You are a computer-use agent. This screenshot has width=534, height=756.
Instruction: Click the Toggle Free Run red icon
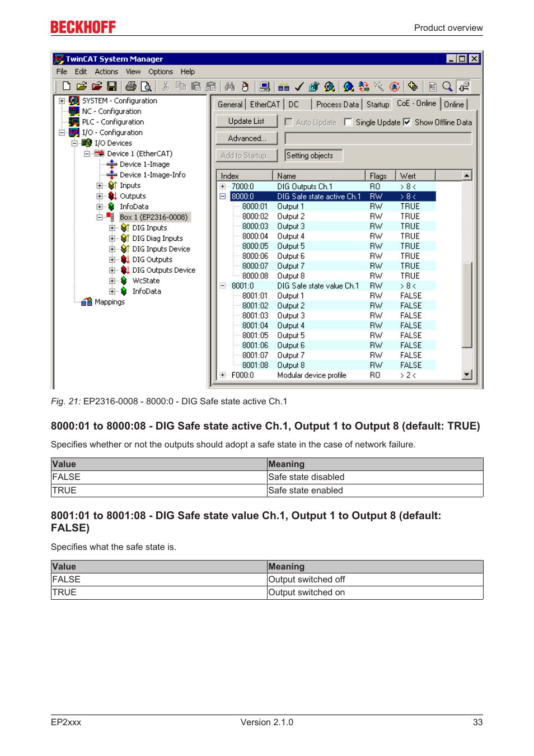[395, 86]
